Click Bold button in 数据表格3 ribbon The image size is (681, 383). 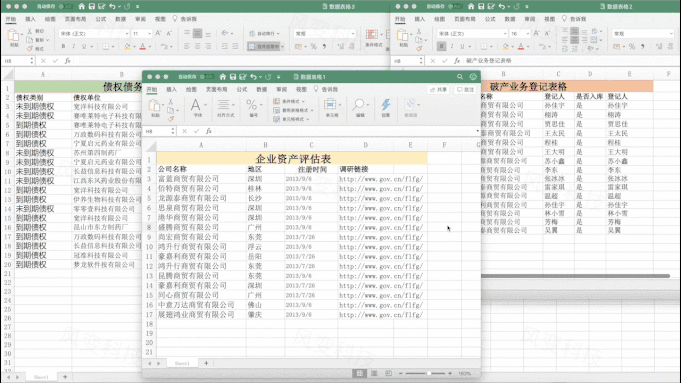coord(63,46)
